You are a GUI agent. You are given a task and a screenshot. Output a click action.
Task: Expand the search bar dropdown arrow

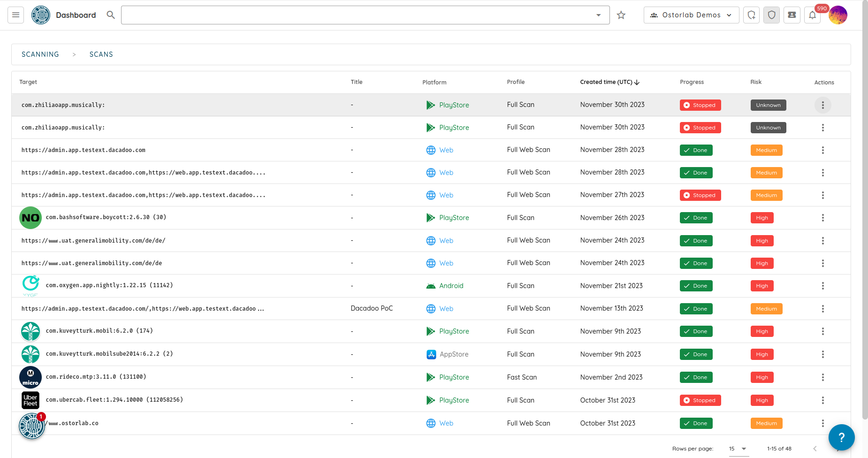click(598, 15)
